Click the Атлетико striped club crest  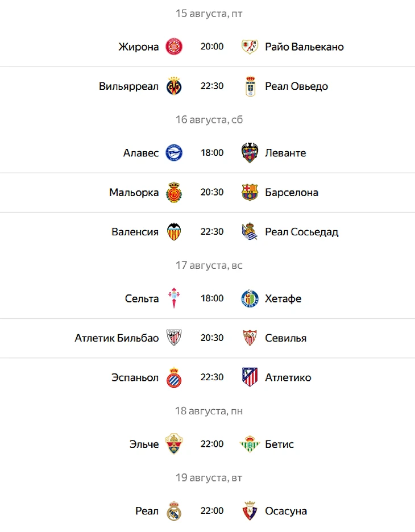(250, 377)
